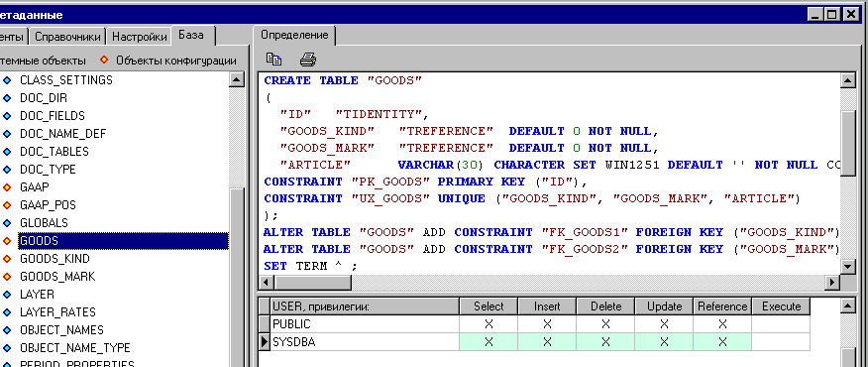Click the diamond icon beside GAAP
Screen dimensions: 868x367
pos(7,187)
